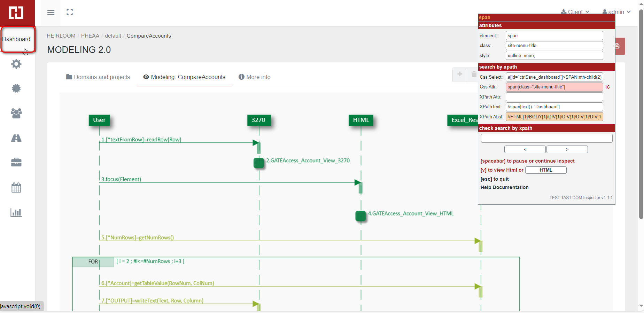Image resolution: width=644 pixels, height=313 pixels.
Task: Switch to Domains and projects tab
Action: point(98,77)
